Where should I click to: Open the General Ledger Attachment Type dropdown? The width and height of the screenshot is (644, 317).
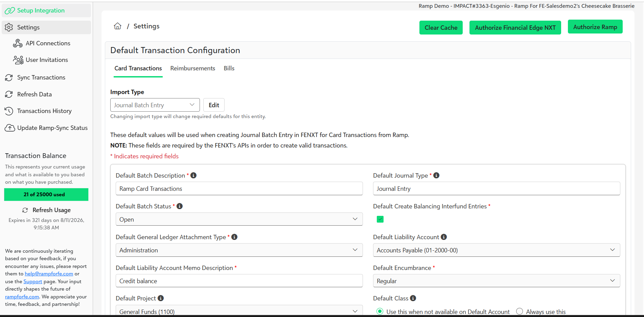pos(239,250)
